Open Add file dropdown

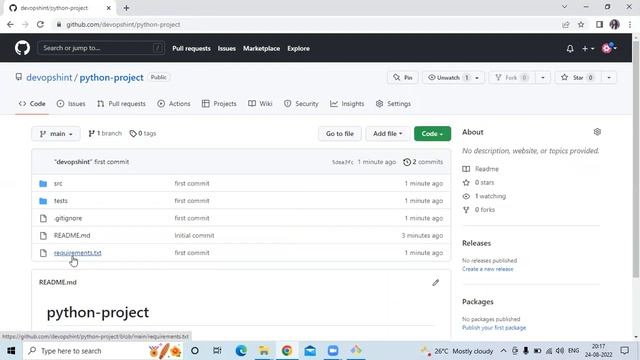pos(387,133)
